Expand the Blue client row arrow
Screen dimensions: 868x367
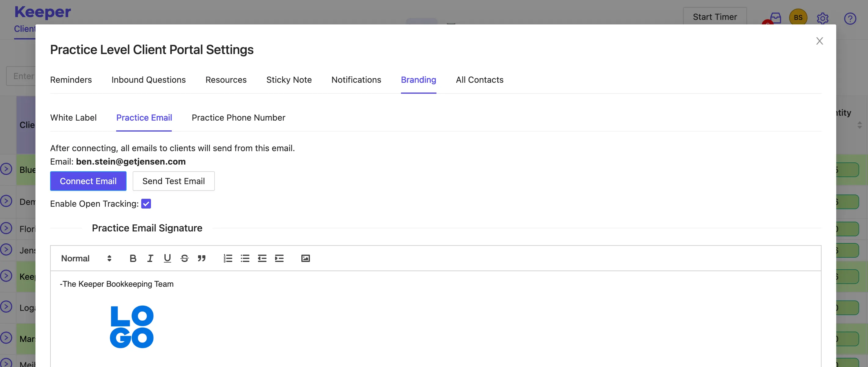(x=6, y=169)
